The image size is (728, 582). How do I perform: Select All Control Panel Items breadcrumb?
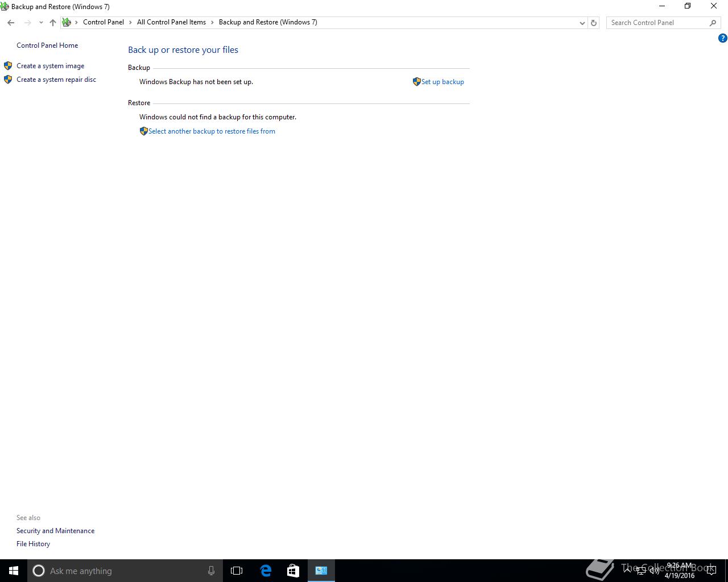click(x=171, y=22)
